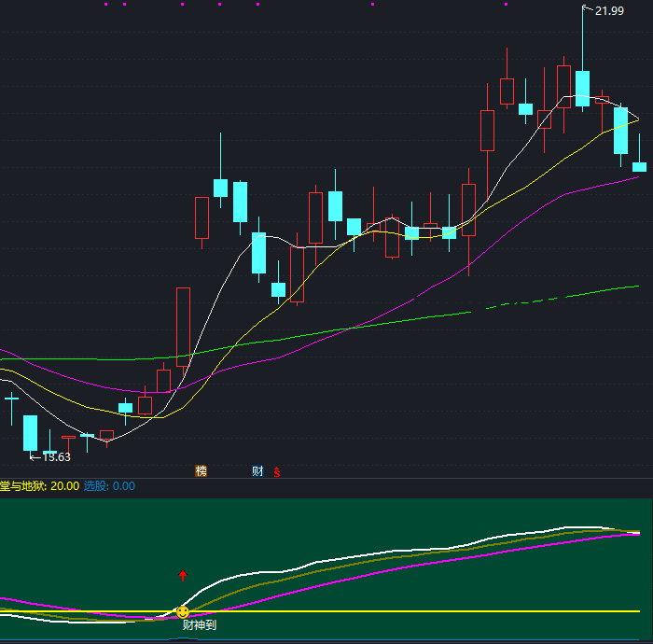Viewport: 653px width, 644px height.
Task: Click the yellow smiley face signal icon
Action: coord(183,612)
